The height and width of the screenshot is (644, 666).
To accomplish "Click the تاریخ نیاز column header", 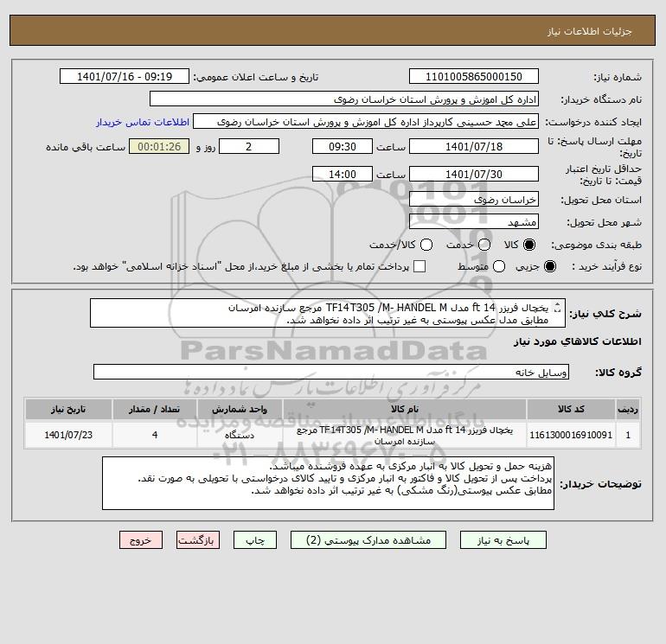I will pyautogui.click(x=68, y=409).
